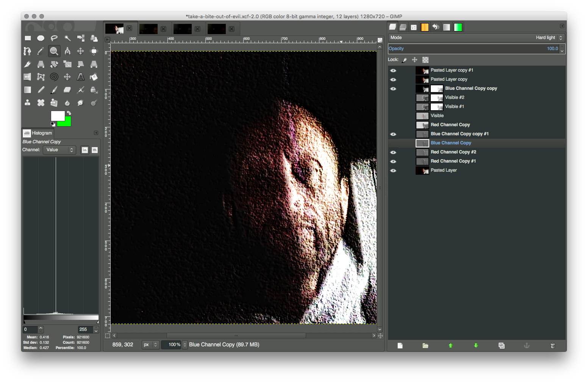588x382 pixels.
Task: Choose the Fuzzy Select magic wand tool
Action: click(x=67, y=38)
